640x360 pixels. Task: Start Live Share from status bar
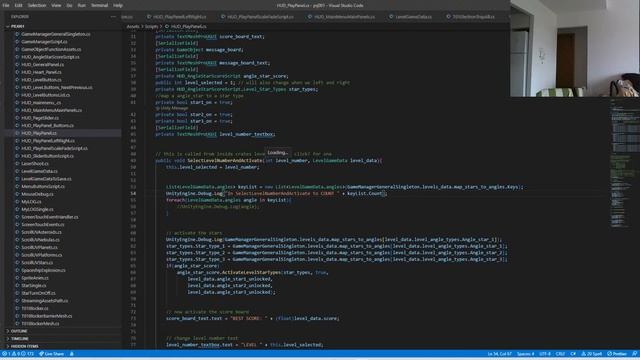[x=51, y=354]
